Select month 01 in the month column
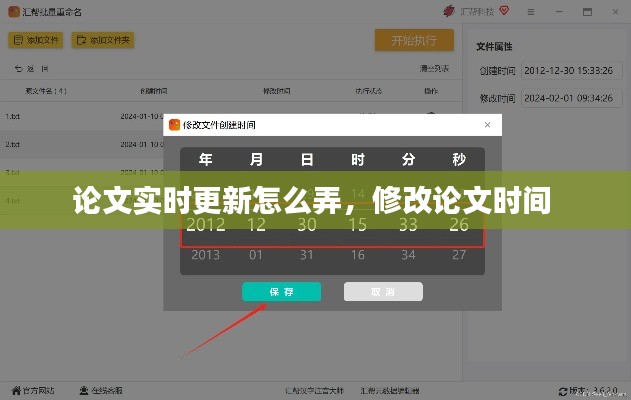The height and width of the screenshot is (400, 631). coord(256,255)
